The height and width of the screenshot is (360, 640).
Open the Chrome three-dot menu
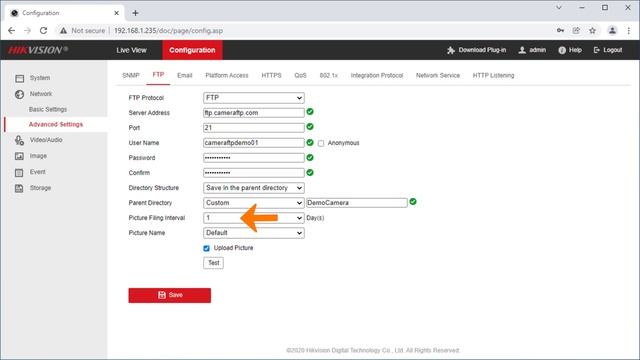click(629, 31)
